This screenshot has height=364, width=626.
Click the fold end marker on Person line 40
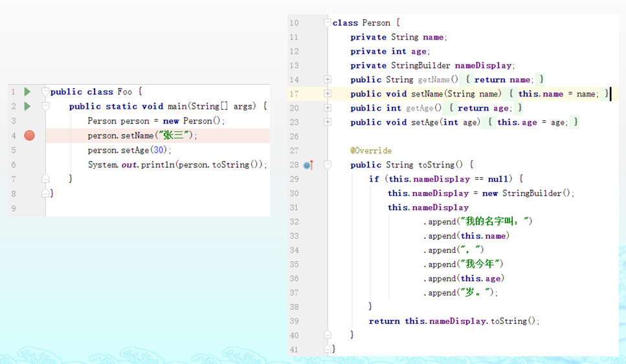coord(328,335)
